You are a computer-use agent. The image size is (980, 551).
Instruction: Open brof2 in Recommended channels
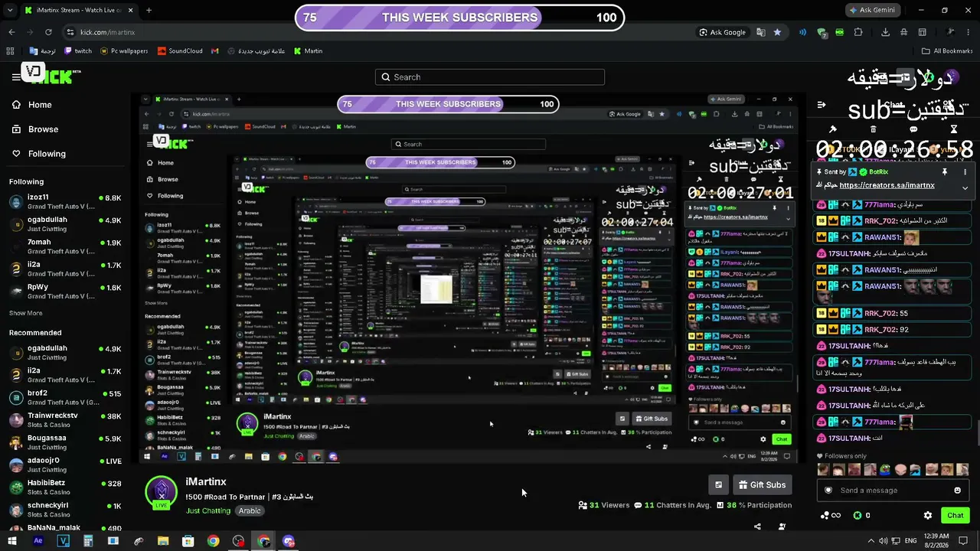click(x=65, y=397)
